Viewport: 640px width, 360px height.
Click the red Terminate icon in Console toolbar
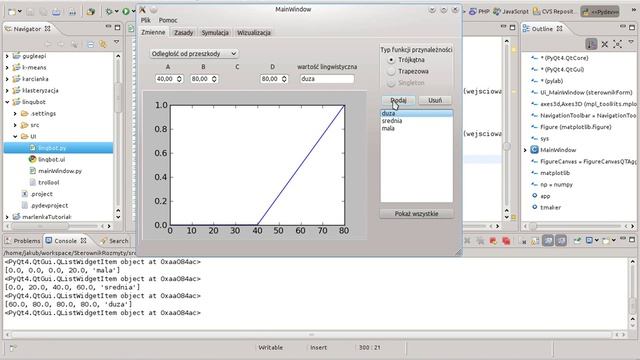click(493, 241)
